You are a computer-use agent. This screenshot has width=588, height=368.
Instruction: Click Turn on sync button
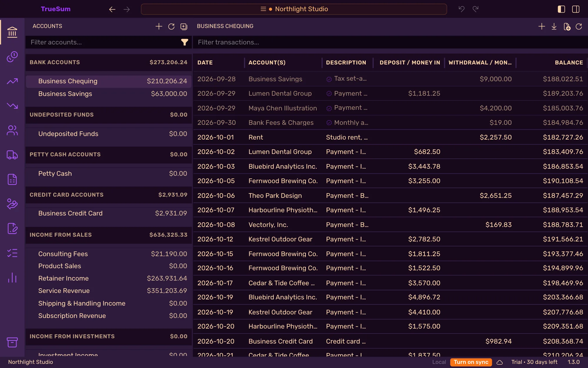pyautogui.click(x=471, y=362)
